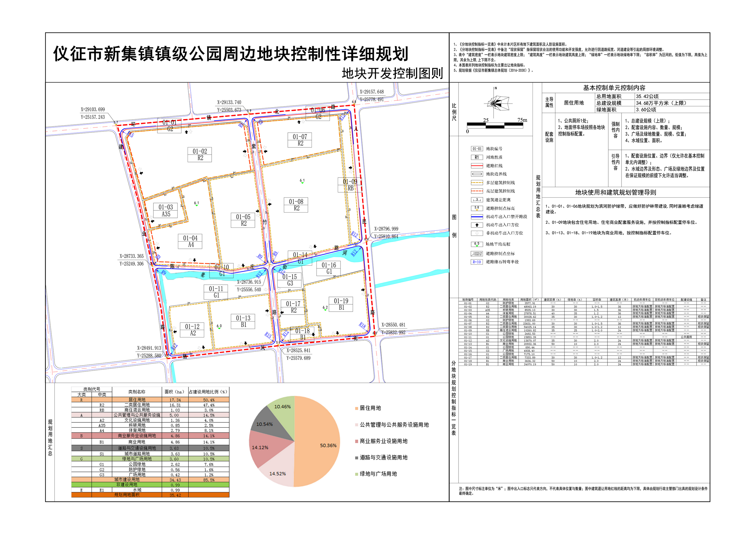The image size is (756, 534).
Task: Click the coordinate label X=28796.999
Action: (x=386, y=229)
